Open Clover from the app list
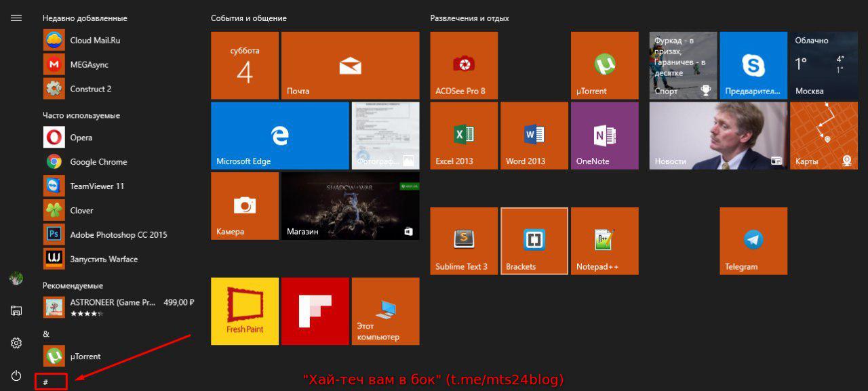Image resolution: width=868 pixels, height=391 pixels. pyautogui.click(x=119, y=211)
